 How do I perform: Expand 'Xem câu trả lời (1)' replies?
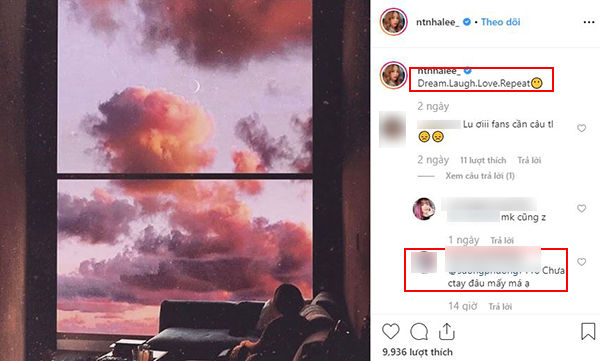tap(480, 176)
